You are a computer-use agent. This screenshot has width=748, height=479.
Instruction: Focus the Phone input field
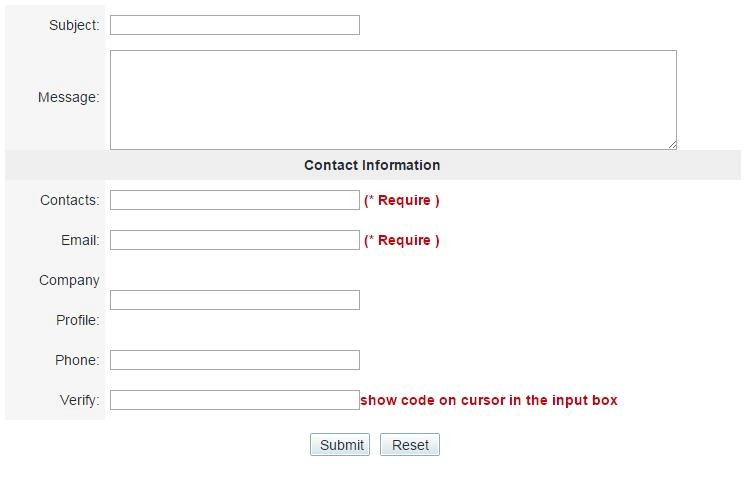tap(235, 360)
